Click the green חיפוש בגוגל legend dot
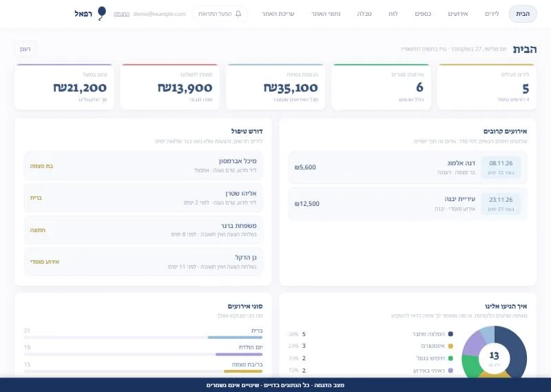 (x=450, y=358)
